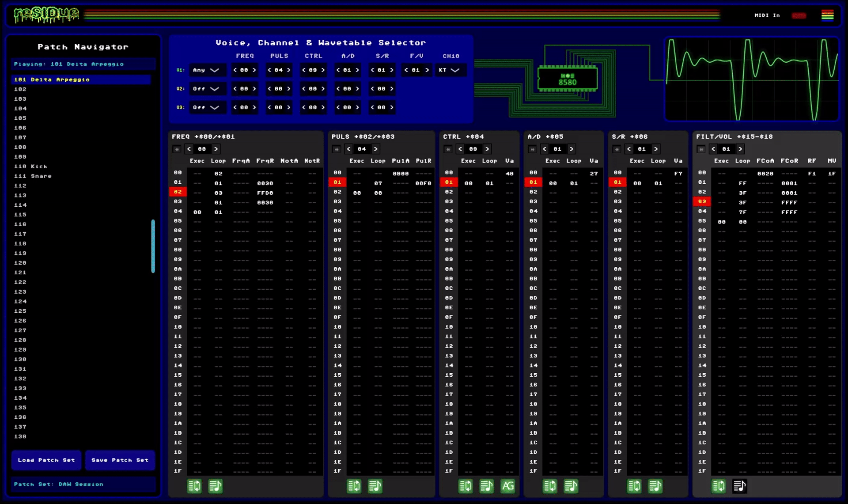Click the loop icon under A/D table
This screenshot has width=848, height=504.
[x=550, y=486]
